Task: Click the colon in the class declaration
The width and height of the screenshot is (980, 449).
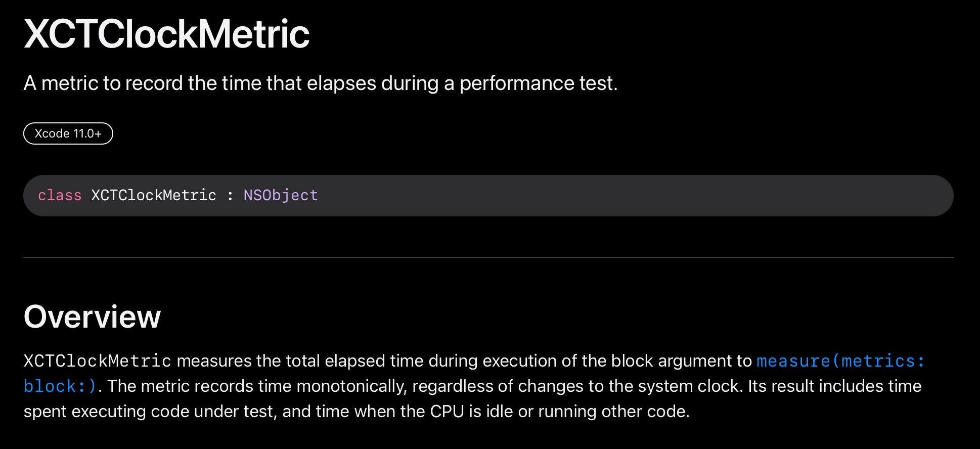Action: tap(230, 195)
